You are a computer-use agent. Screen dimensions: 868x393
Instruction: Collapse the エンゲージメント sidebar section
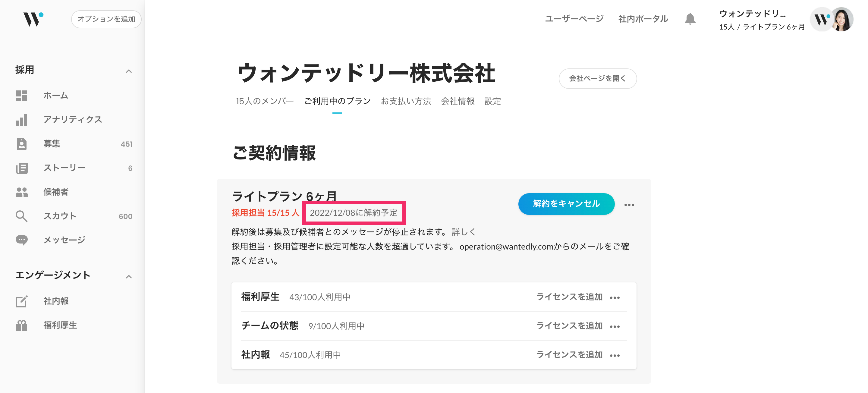(128, 277)
